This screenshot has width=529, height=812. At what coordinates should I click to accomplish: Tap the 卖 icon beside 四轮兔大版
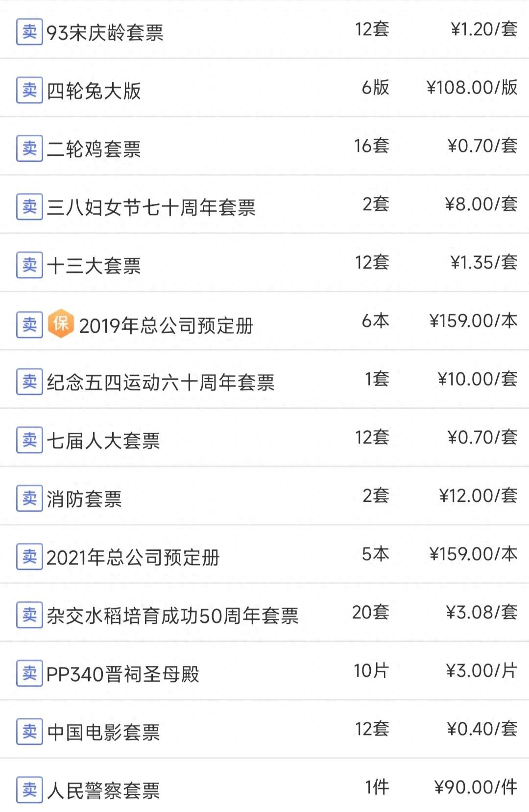(x=29, y=90)
